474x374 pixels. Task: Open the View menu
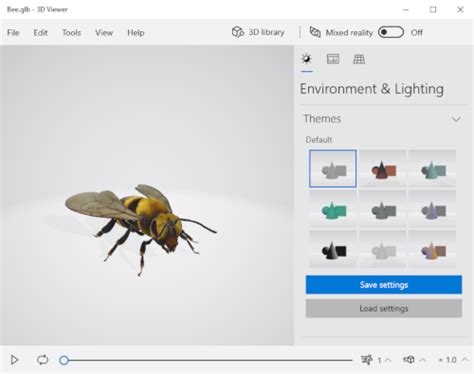pyautogui.click(x=104, y=33)
